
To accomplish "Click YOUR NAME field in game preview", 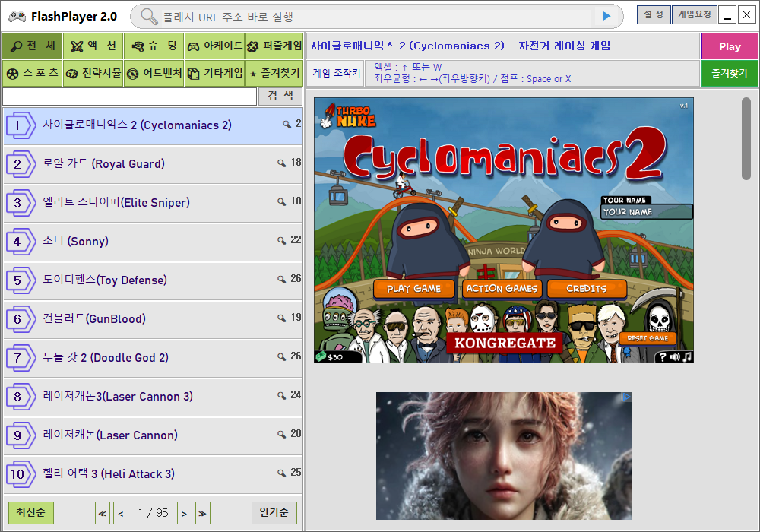I will pos(647,212).
